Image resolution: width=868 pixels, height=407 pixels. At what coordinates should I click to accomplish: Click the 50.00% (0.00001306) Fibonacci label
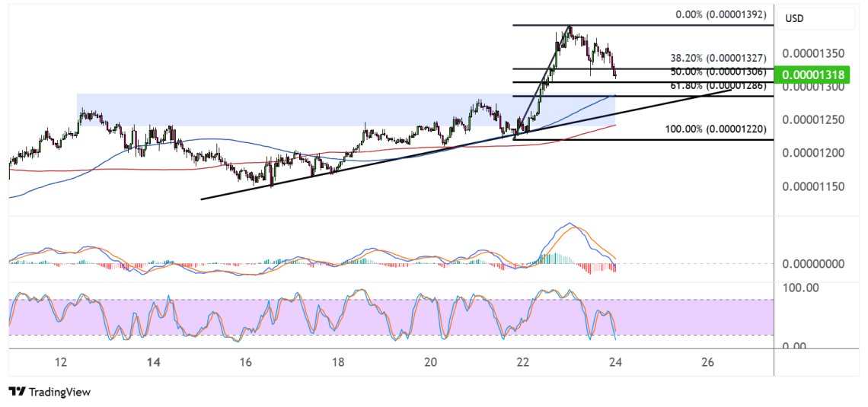(x=718, y=72)
